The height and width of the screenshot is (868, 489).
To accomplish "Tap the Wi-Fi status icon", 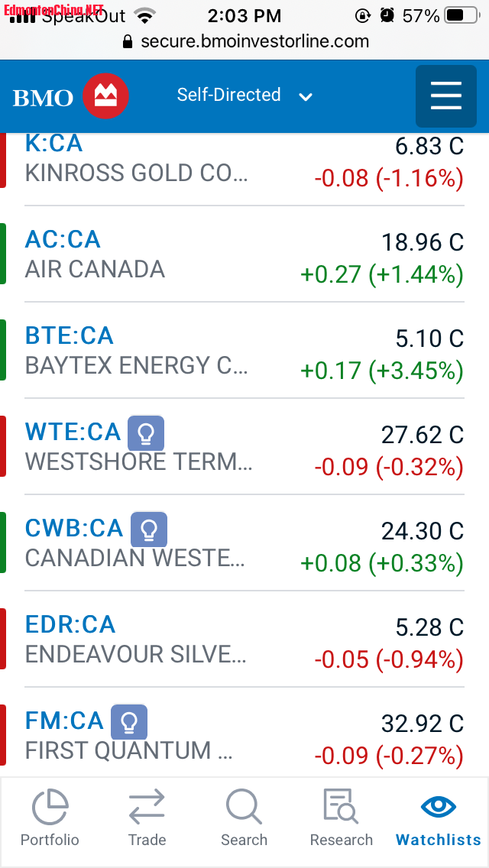I will (143, 15).
